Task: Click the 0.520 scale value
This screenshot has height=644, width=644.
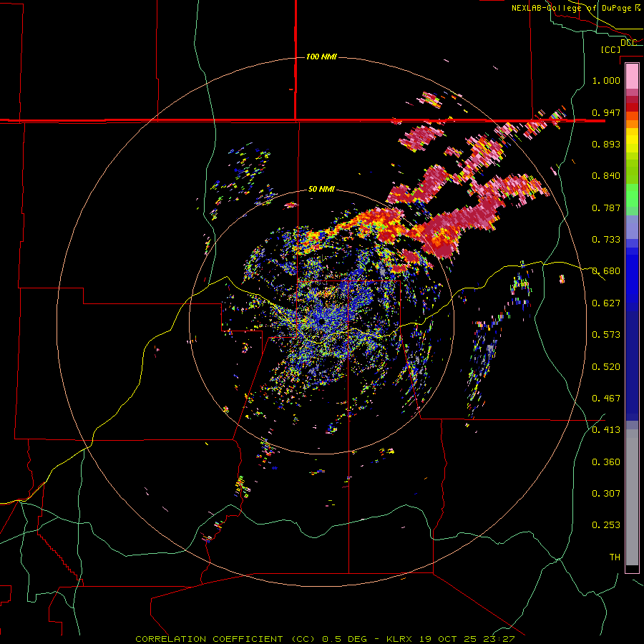Action: click(606, 366)
